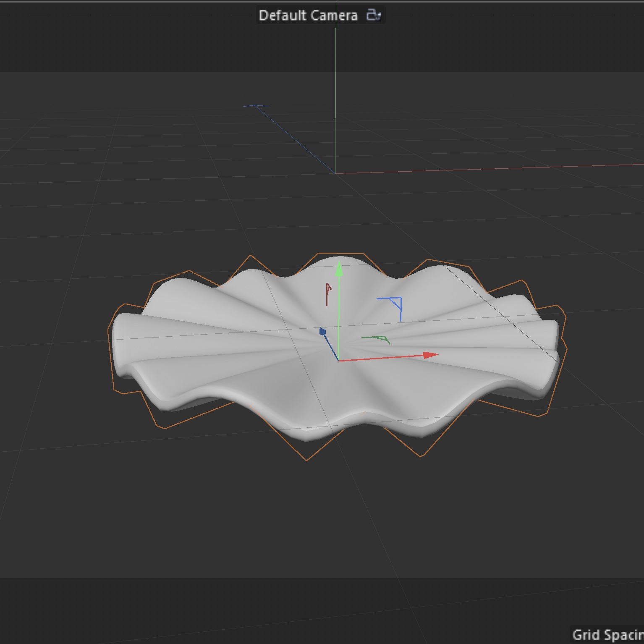Click the world origin above the mesh
This screenshot has height=644, width=644.
coord(335,173)
